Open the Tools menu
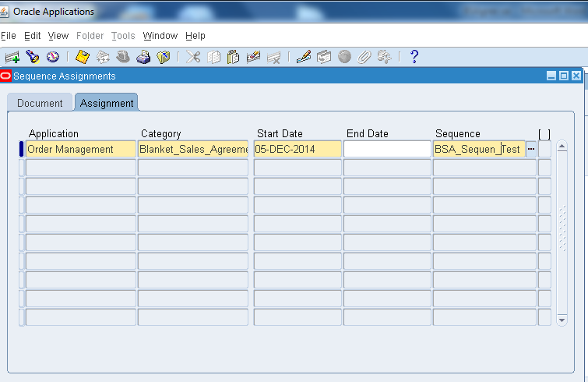Screen dimensions: 588x382 123,36
